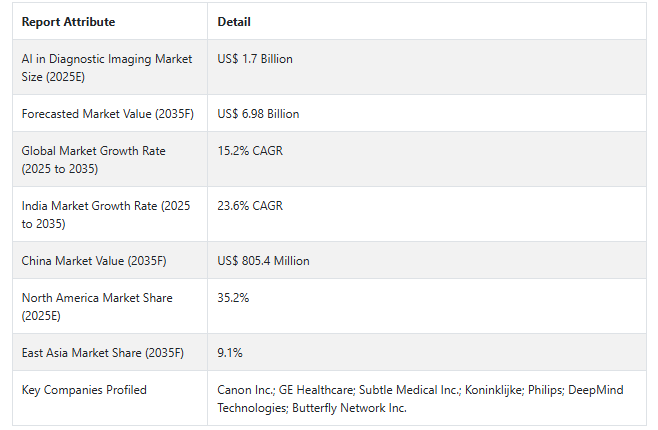
Task: Click the Report Attribute column header
Action: click(68, 22)
